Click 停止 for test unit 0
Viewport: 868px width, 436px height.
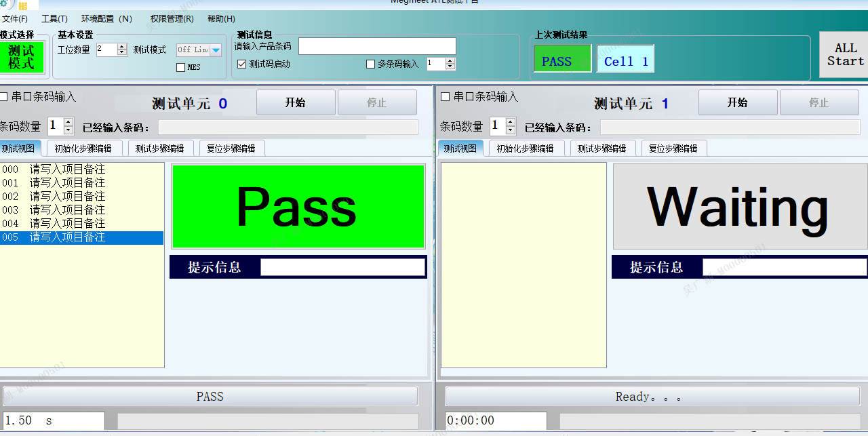[377, 102]
